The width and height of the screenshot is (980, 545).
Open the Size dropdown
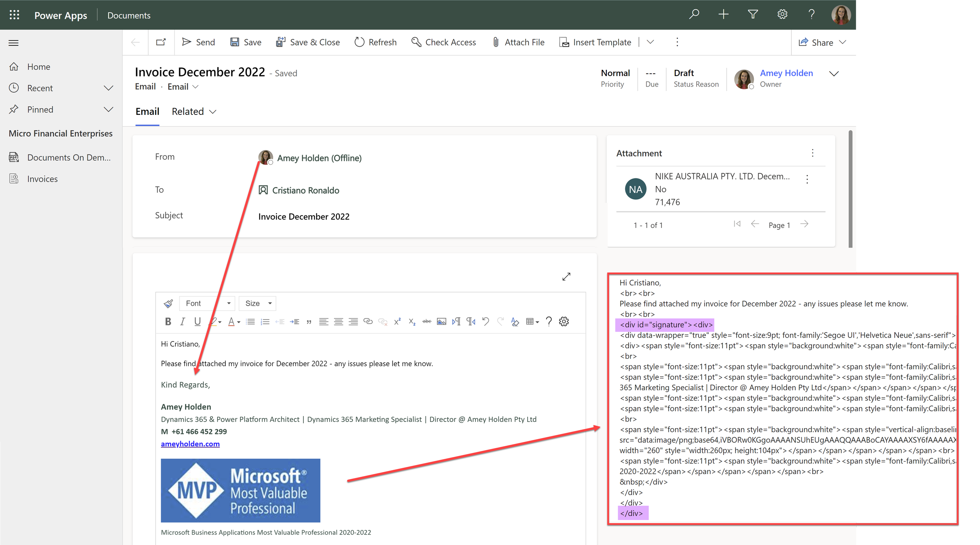tap(257, 303)
